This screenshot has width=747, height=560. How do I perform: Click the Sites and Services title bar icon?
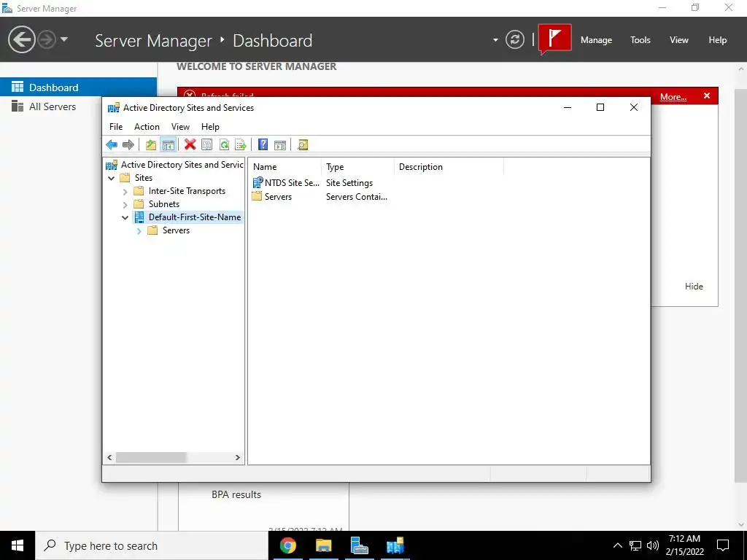pyautogui.click(x=113, y=108)
